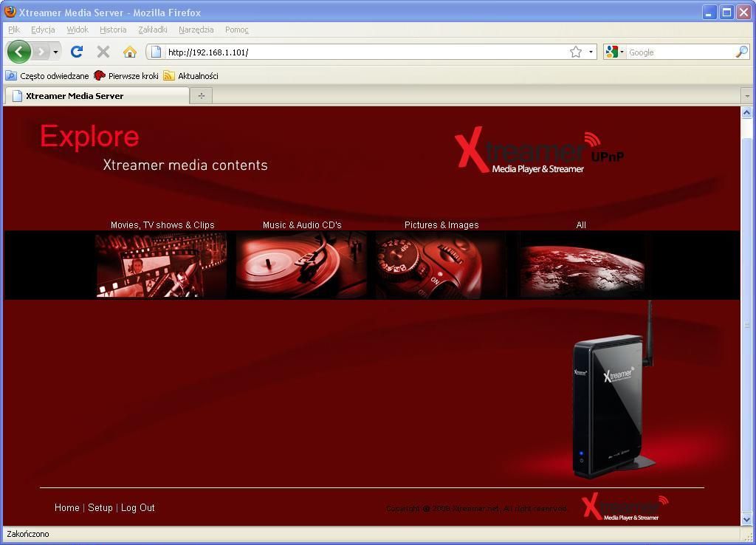Reload the page with the refresh icon
The width and height of the screenshot is (756, 545).
pyautogui.click(x=77, y=52)
